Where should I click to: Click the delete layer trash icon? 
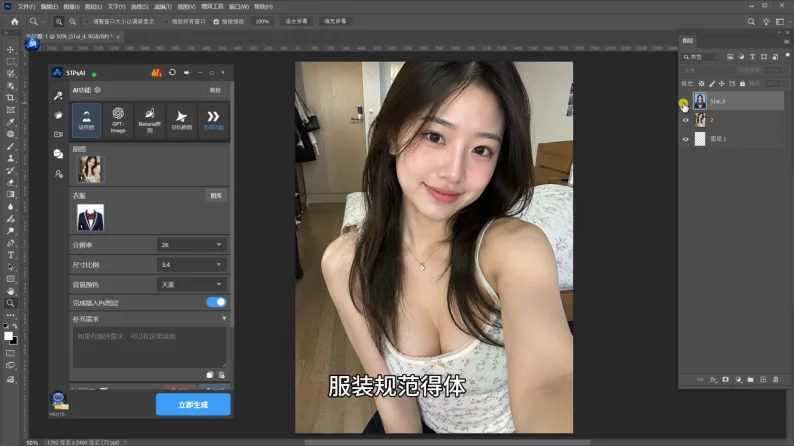[776, 380]
